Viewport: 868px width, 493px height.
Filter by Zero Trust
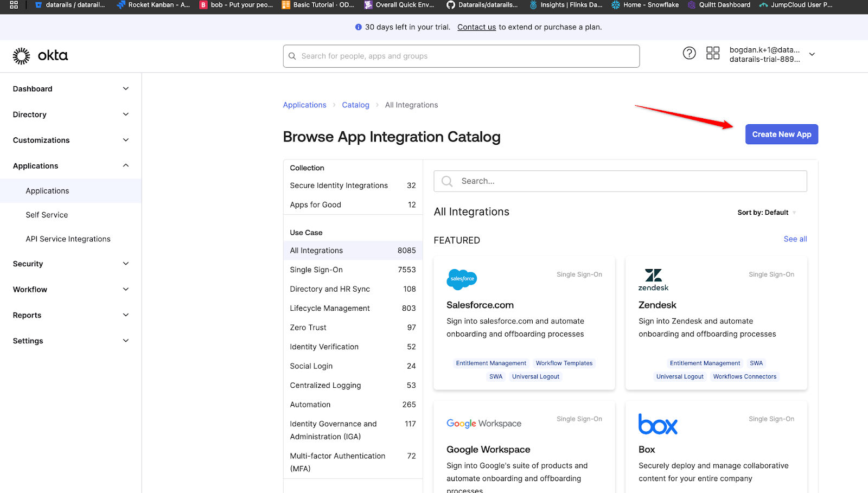(353, 328)
